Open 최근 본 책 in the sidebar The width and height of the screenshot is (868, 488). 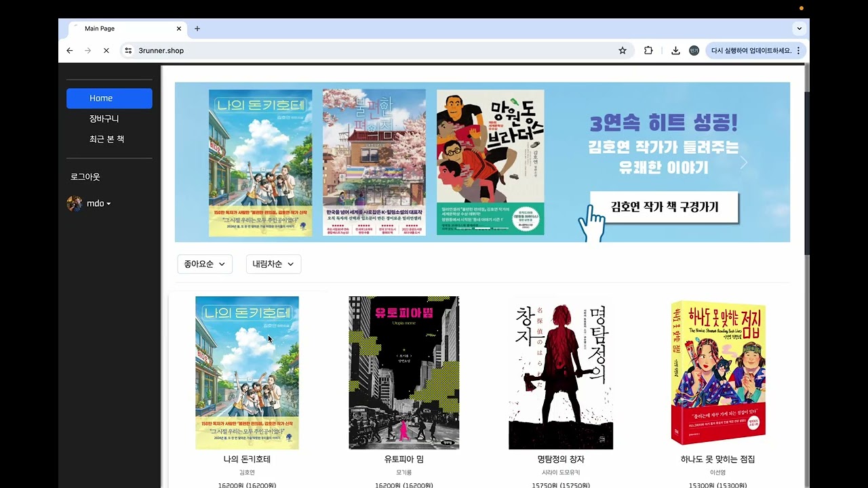pos(107,139)
